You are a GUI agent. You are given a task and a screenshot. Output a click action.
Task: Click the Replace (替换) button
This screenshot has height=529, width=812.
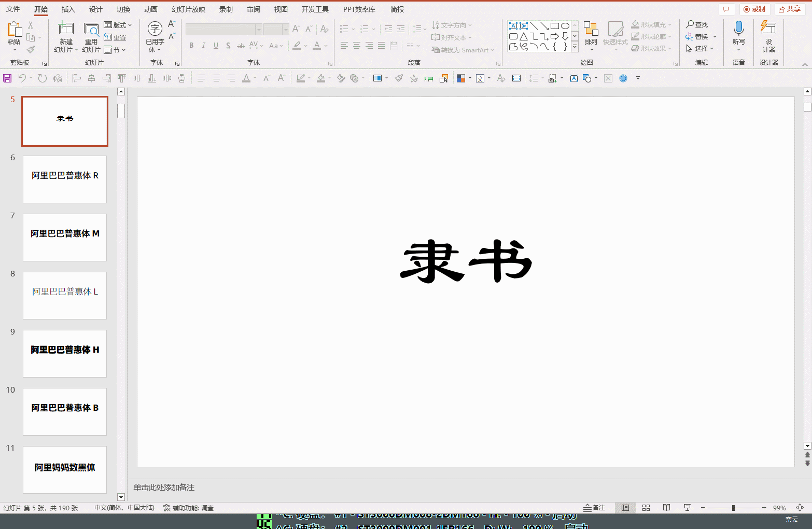(x=697, y=36)
